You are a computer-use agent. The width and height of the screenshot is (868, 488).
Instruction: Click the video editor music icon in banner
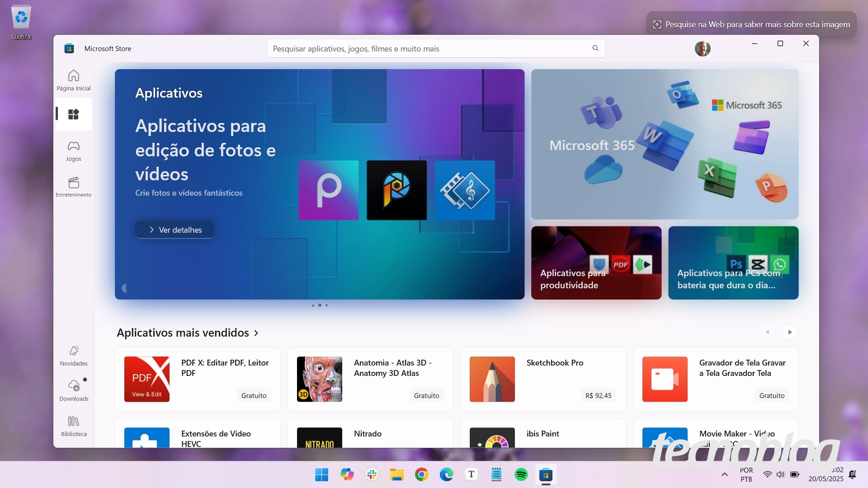point(465,190)
